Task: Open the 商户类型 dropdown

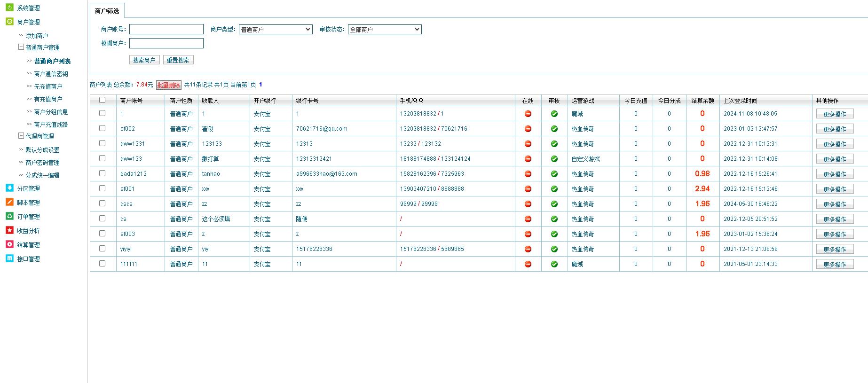Action: pyautogui.click(x=276, y=29)
